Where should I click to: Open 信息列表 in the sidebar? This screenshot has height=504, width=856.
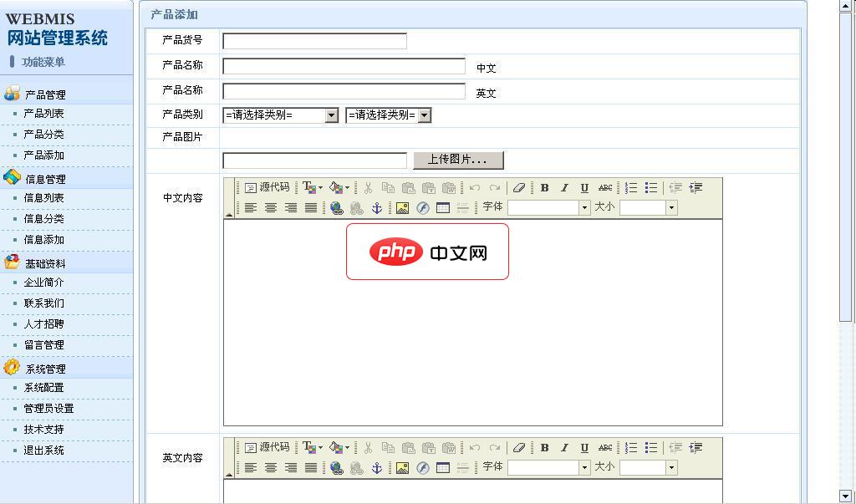pyautogui.click(x=43, y=198)
